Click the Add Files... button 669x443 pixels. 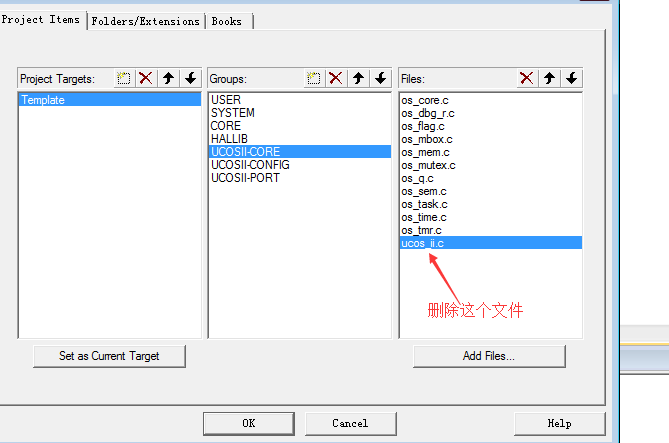[x=489, y=356]
